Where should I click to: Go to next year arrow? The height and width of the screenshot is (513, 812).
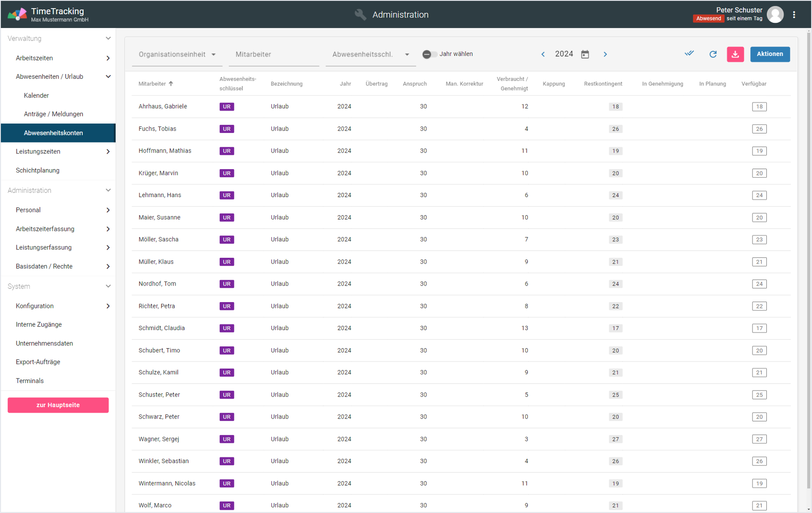(x=605, y=54)
